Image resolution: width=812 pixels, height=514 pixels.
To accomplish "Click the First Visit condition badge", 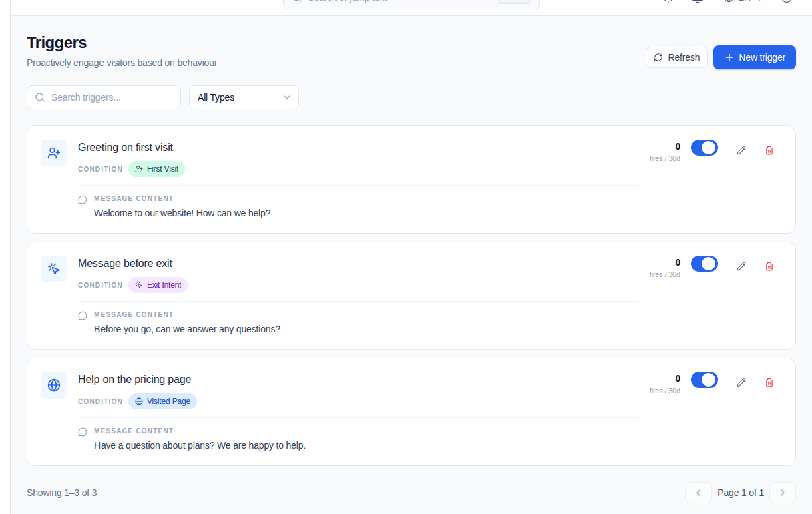I will click(156, 169).
